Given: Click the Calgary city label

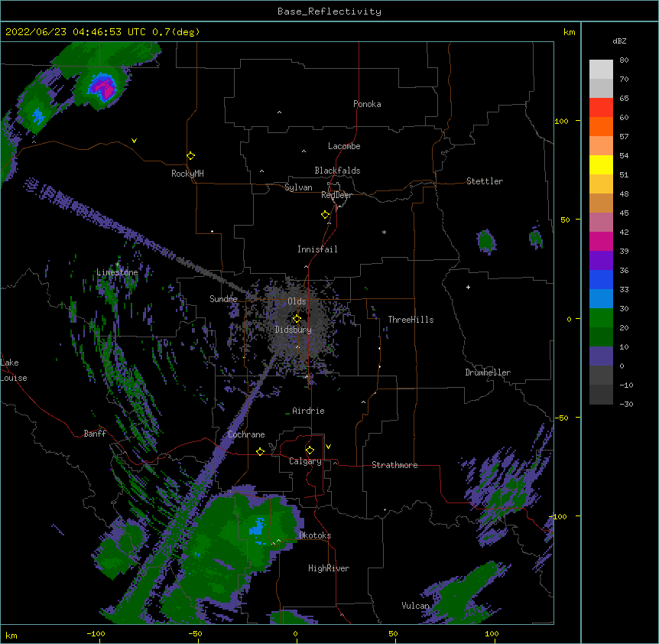Looking at the screenshot, I should [x=305, y=461].
